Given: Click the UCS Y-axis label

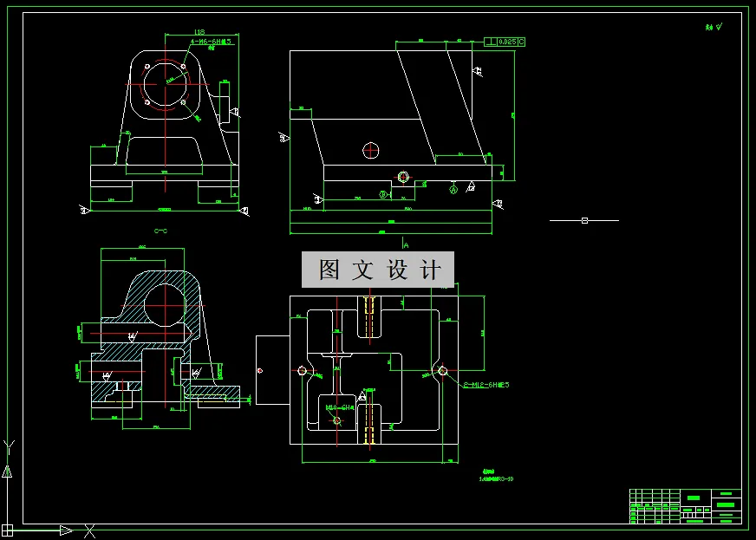Looking at the screenshot, I should [10, 446].
